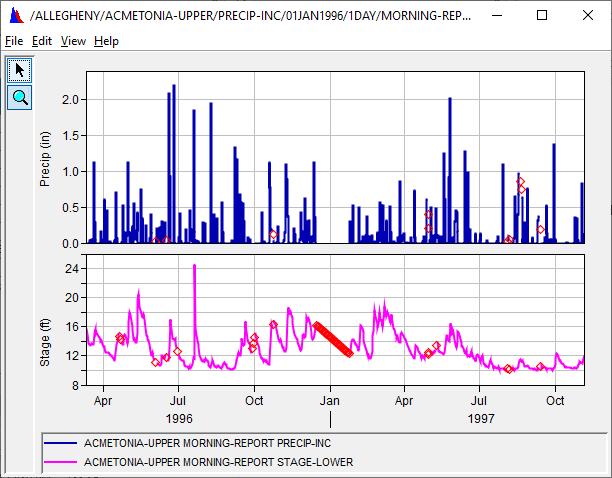612x478 pixels.
Task: Click the 1997 year label on time axis
Action: click(480, 419)
